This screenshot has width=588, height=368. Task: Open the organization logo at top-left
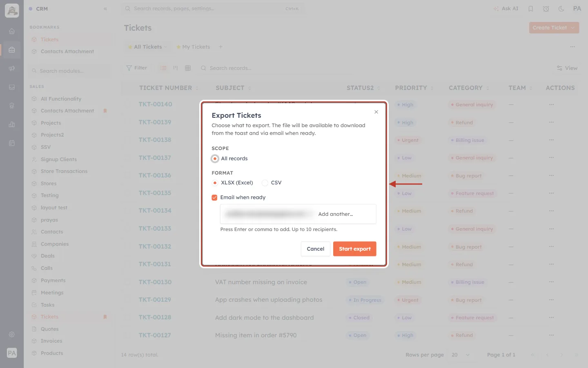point(12,11)
